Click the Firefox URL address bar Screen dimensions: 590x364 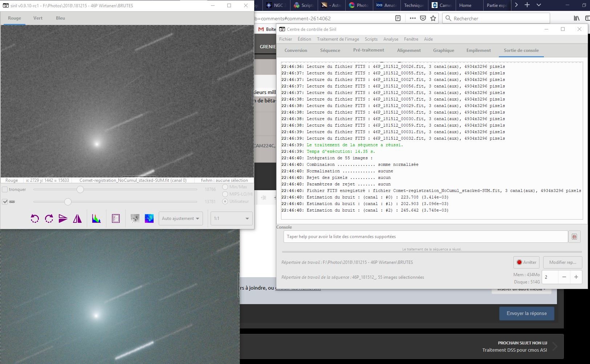coord(322,18)
